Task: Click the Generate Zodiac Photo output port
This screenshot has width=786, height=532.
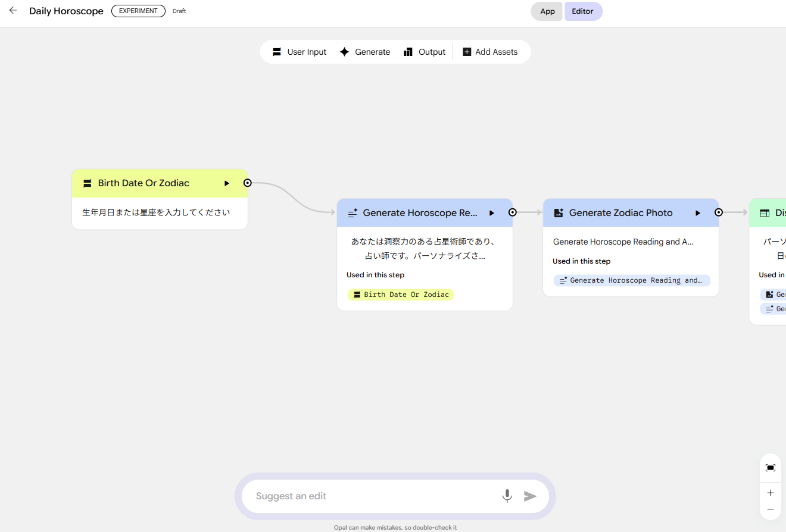Action: [x=719, y=212]
